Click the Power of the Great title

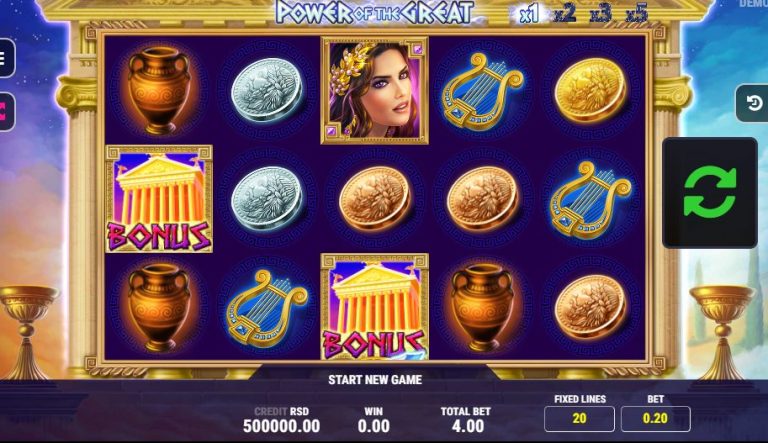(x=375, y=12)
